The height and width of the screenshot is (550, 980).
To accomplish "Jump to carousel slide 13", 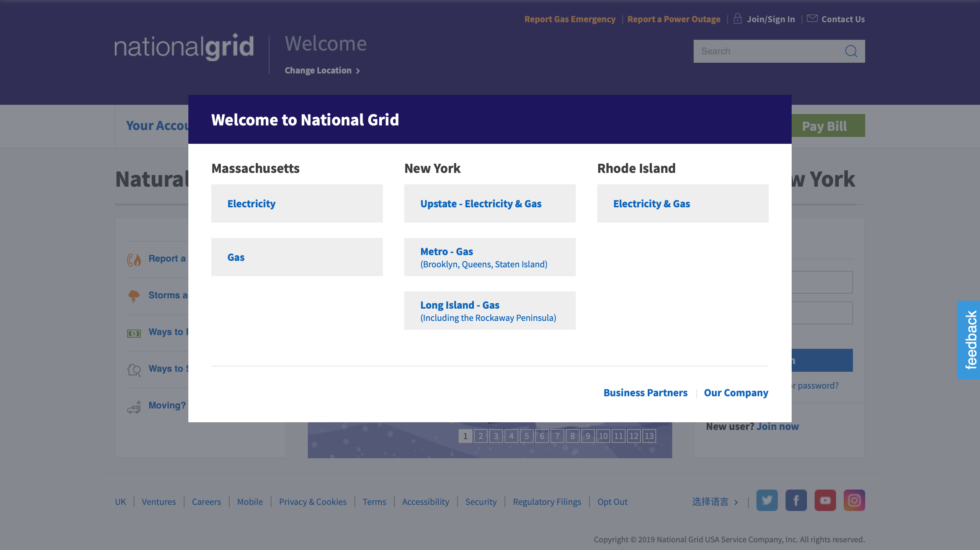I will pyautogui.click(x=649, y=436).
